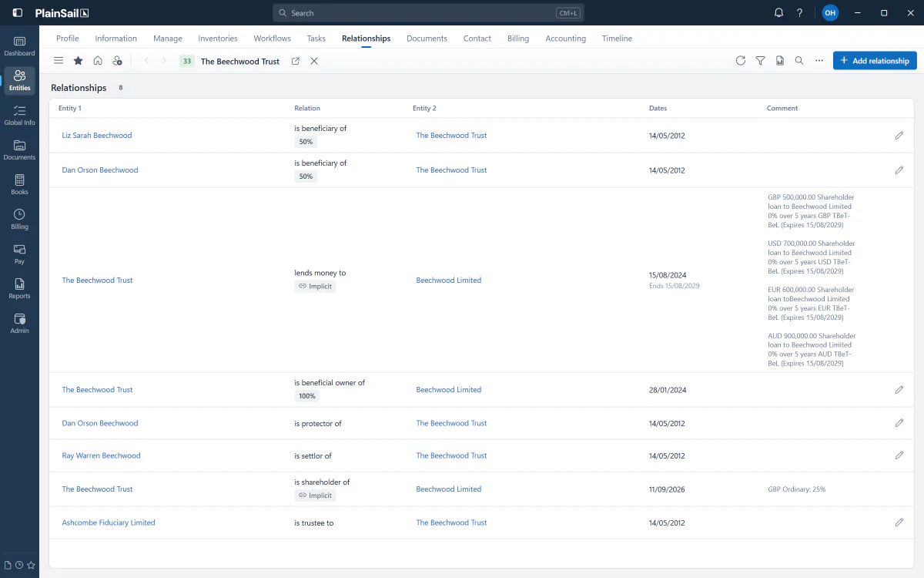Image resolution: width=924 pixels, height=578 pixels.
Task: Open the notifications bell
Action: pos(778,13)
